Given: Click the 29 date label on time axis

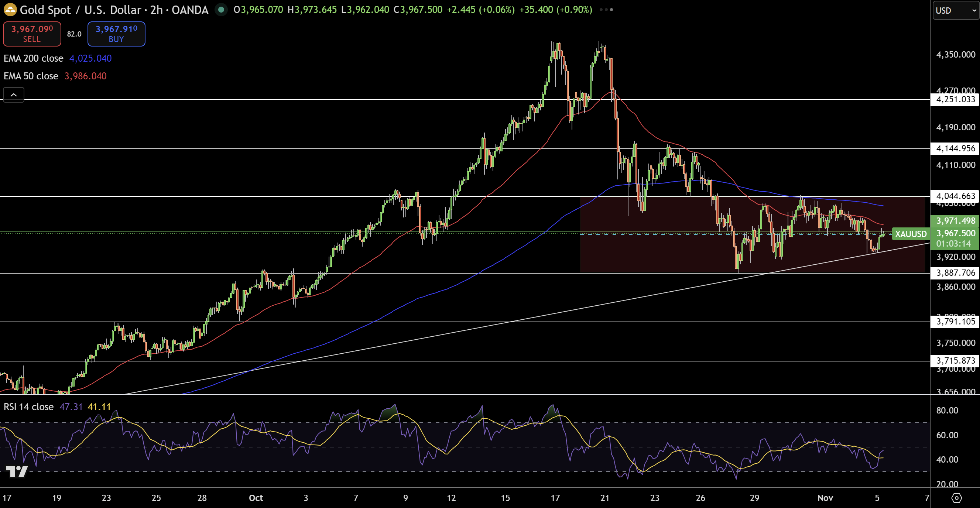Looking at the screenshot, I should coord(754,498).
